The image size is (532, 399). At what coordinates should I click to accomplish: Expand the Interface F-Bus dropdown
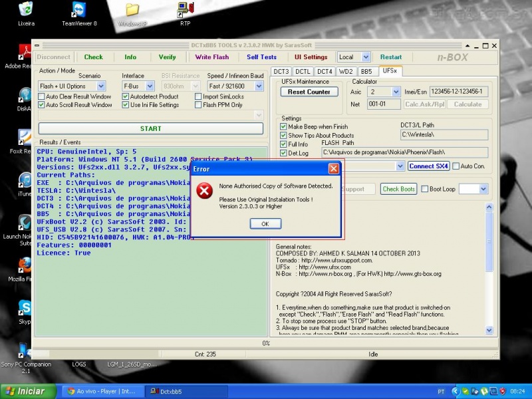(150, 86)
